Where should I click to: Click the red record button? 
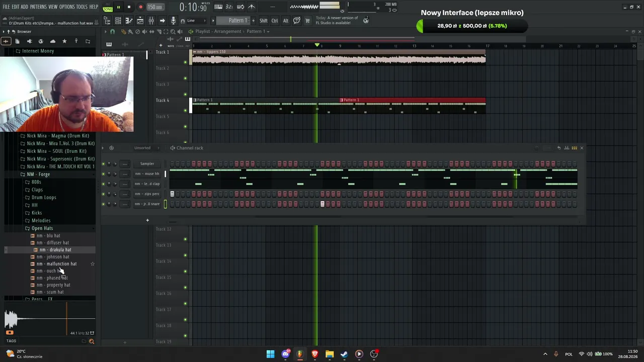(x=140, y=7)
